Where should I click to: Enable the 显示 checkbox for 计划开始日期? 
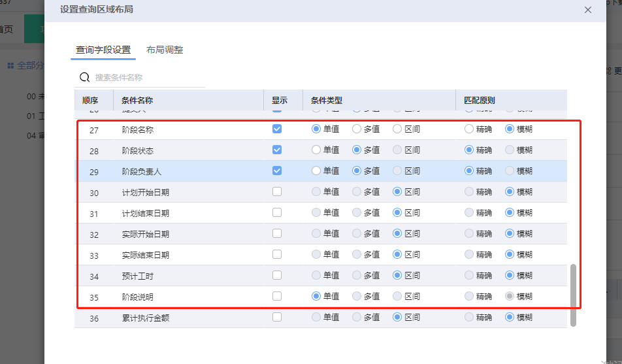coord(277,192)
